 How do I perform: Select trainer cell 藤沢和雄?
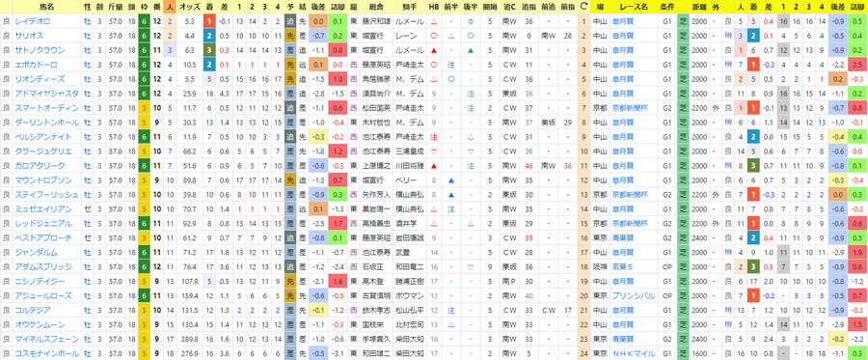(x=376, y=21)
